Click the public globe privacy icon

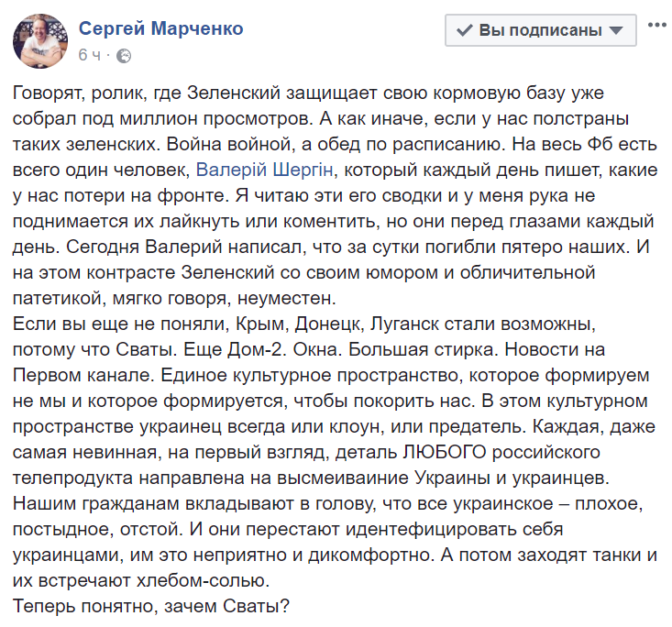[124, 55]
